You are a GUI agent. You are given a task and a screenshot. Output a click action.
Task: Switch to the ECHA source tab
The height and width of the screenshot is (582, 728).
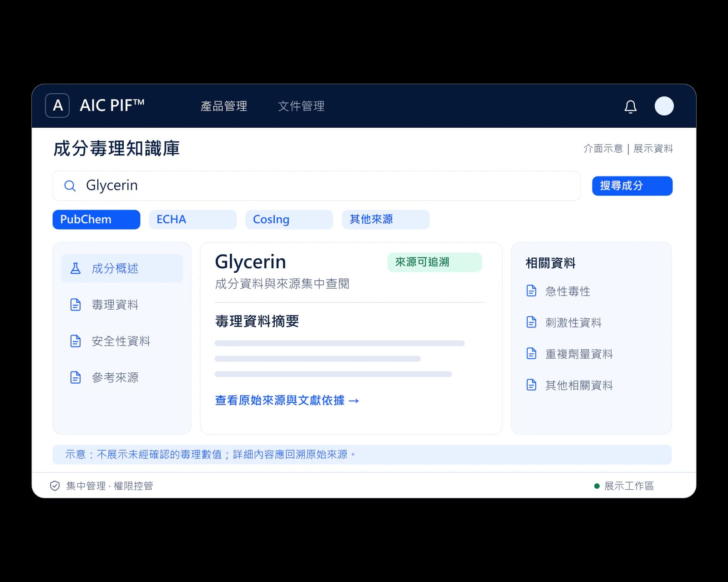pos(193,220)
